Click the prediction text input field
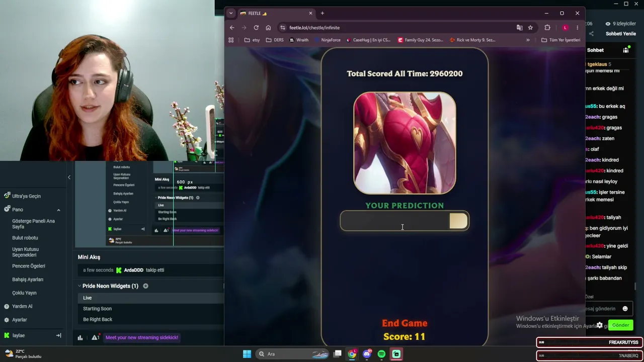The height and width of the screenshot is (362, 644). (395, 221)
